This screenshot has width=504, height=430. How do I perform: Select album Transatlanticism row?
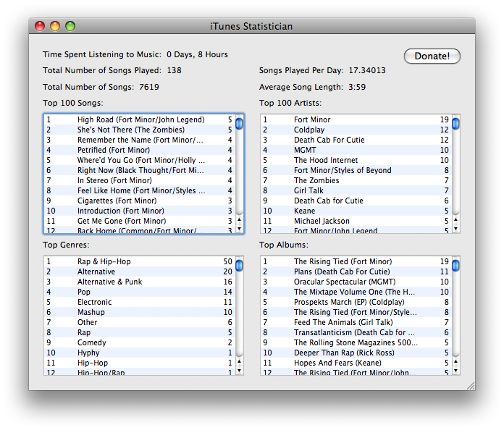356,332
